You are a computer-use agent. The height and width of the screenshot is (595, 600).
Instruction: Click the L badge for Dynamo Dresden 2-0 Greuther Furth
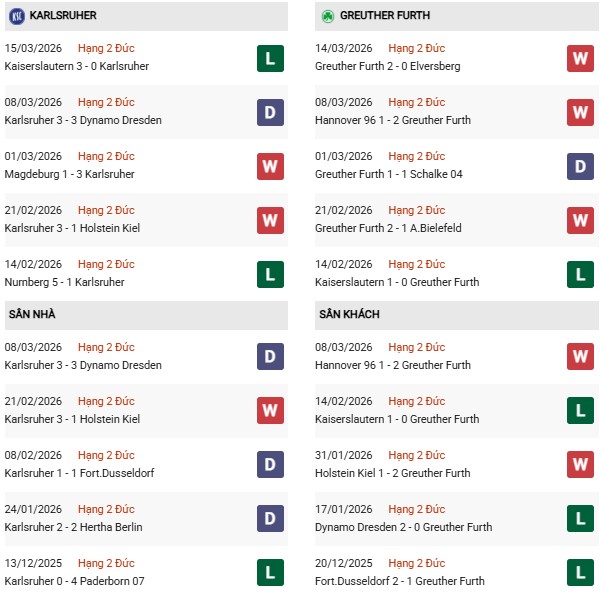(581, 519)
